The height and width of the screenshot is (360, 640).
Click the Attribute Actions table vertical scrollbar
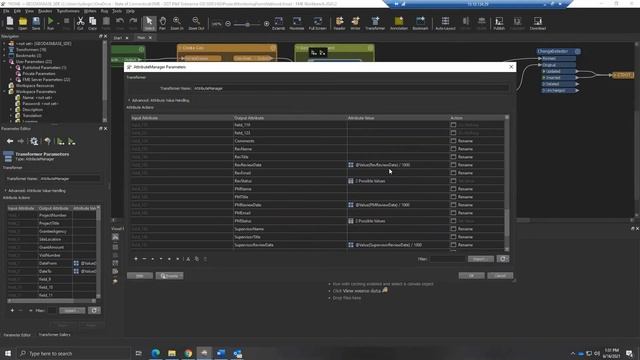click(x=507, y=183)
